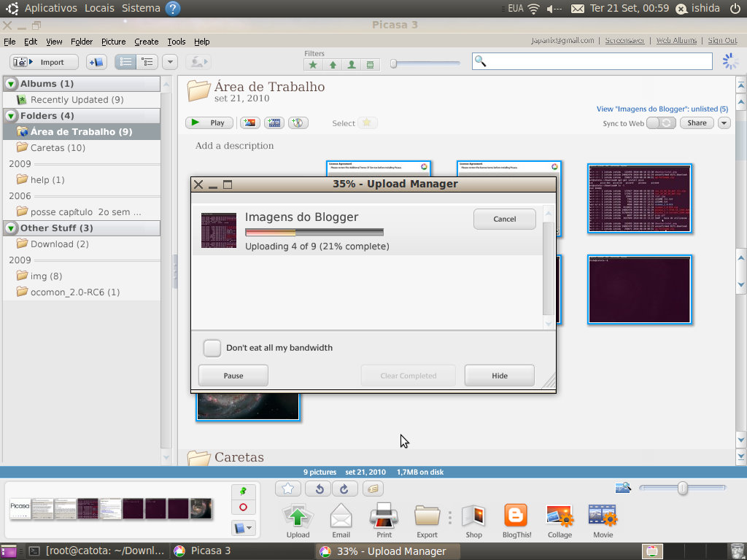Screen dimensions: 747x560
Task: Click the upload progress bar
Action: coord(314,233)
